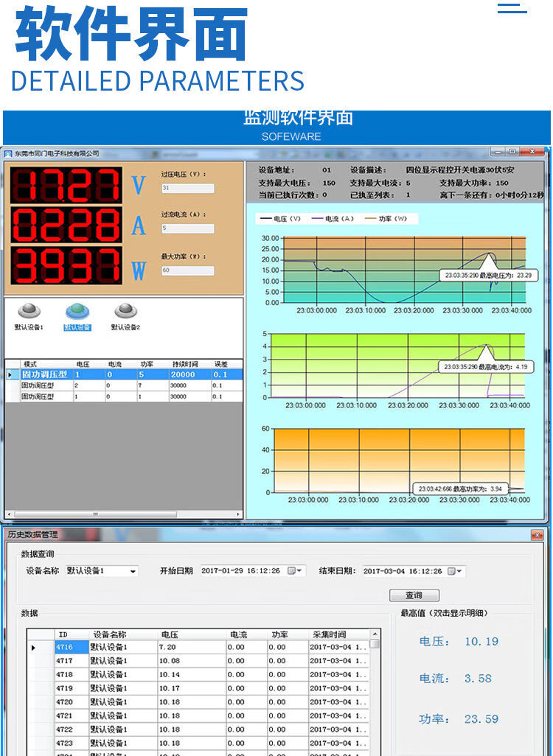Click the 电压 maximum value 10.19 label

[481, 642]
